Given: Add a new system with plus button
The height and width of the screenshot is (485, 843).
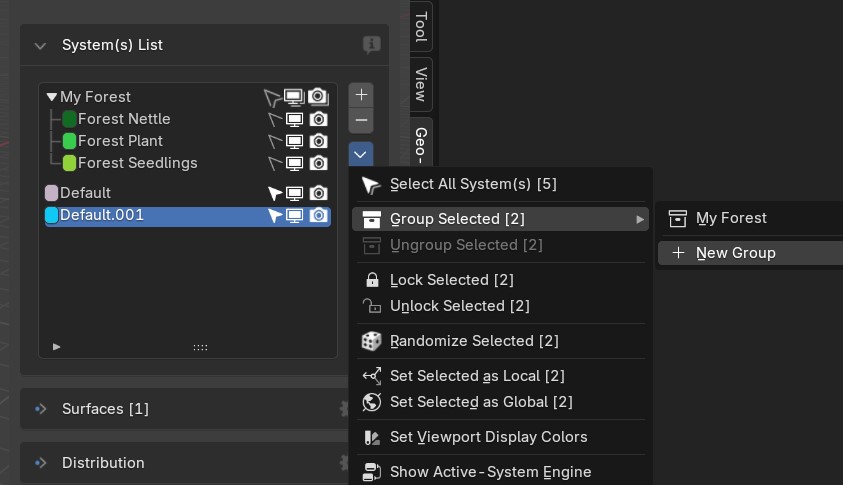Looking at the screenshot, I should [361, 95].
